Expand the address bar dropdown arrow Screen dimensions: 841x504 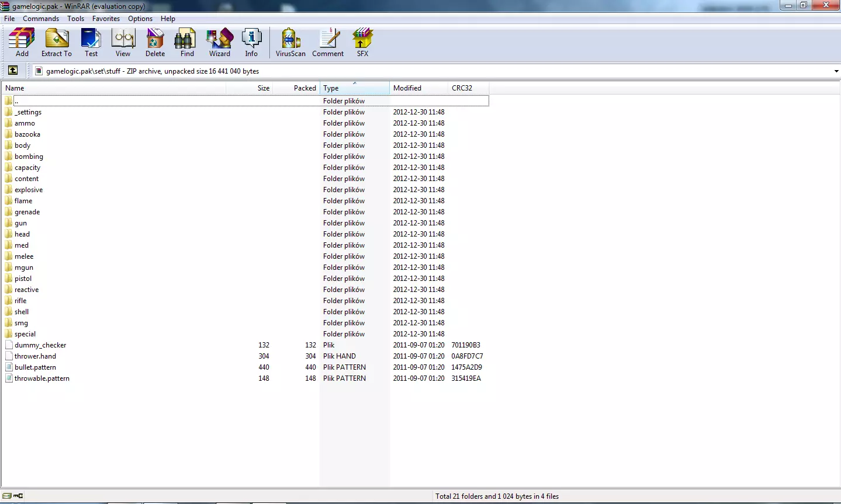pyautogui.click(x=836, y=71)
